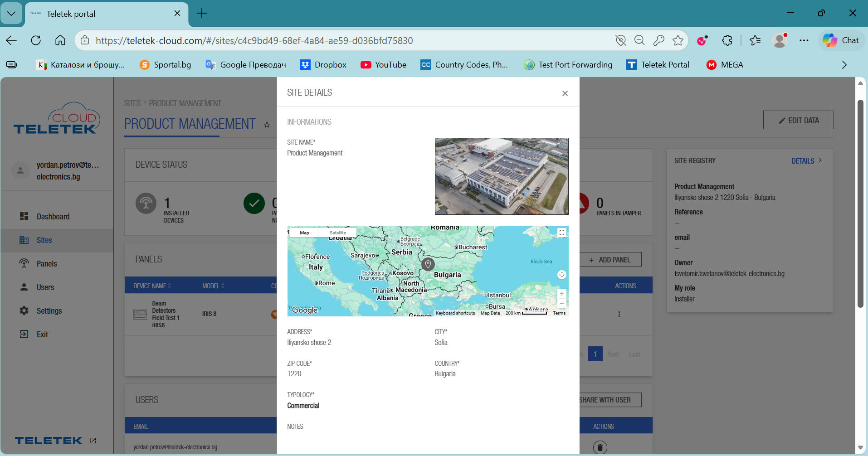Sort panels by Model column

coord(213,286)
